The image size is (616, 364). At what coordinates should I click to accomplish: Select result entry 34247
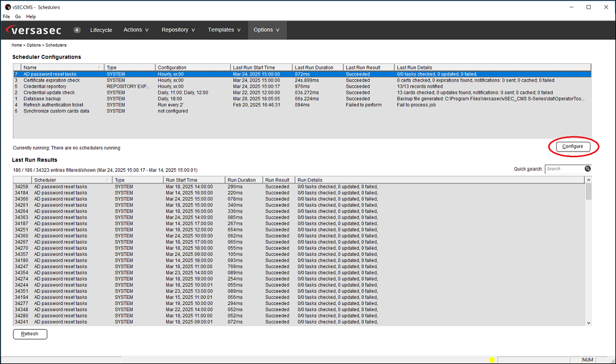(x=299, y=266)
